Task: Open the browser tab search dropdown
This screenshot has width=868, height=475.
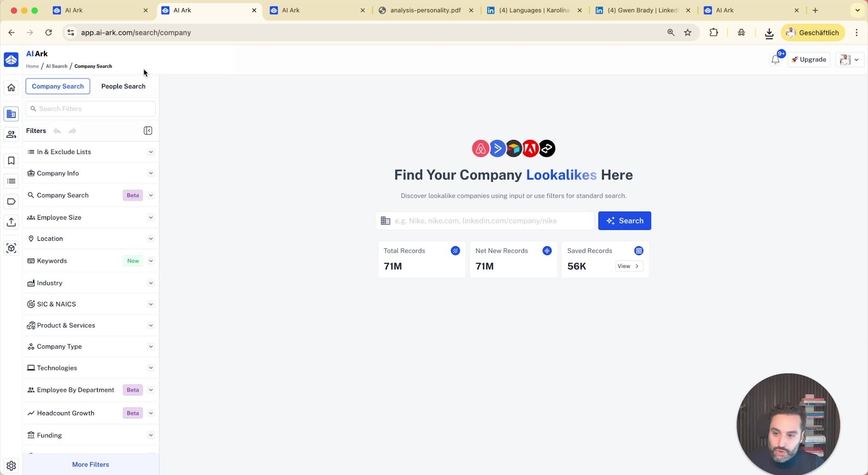Action: click(x=857, y=10)
